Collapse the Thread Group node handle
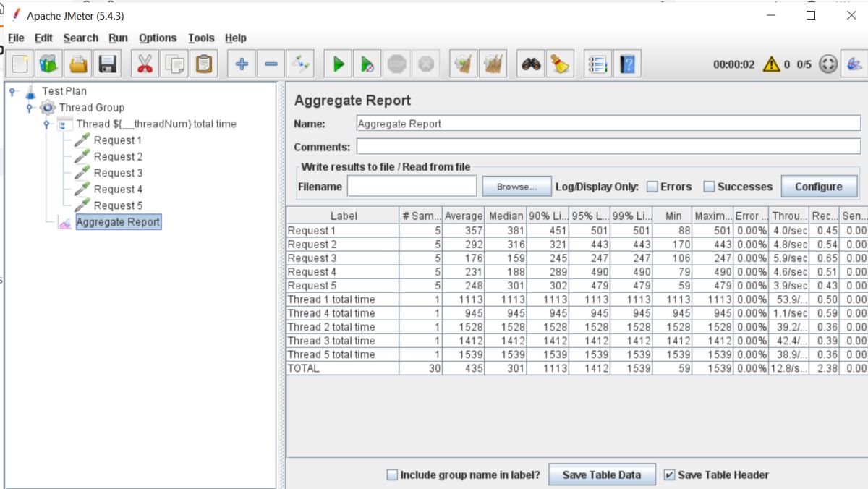Screen dimensions: 868x489 [x=30, y=108]
